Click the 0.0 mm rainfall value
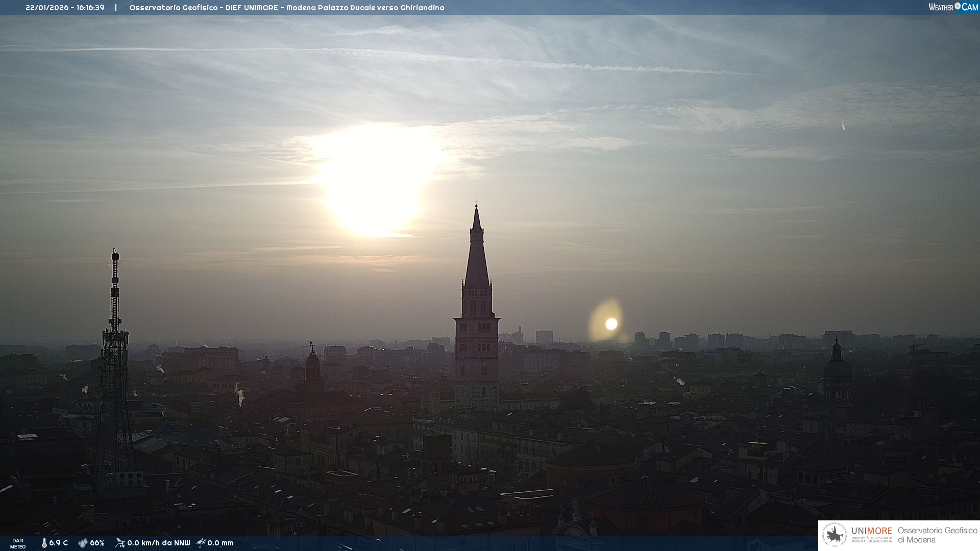Screen dimensions: 980x551 pos(220,543)
